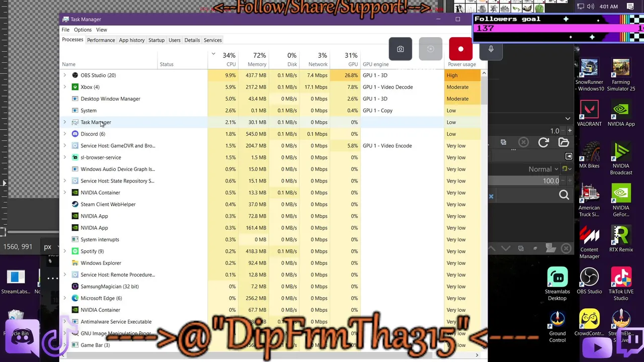Open the NVIDIA App desktop shortcut

[621, 114]
